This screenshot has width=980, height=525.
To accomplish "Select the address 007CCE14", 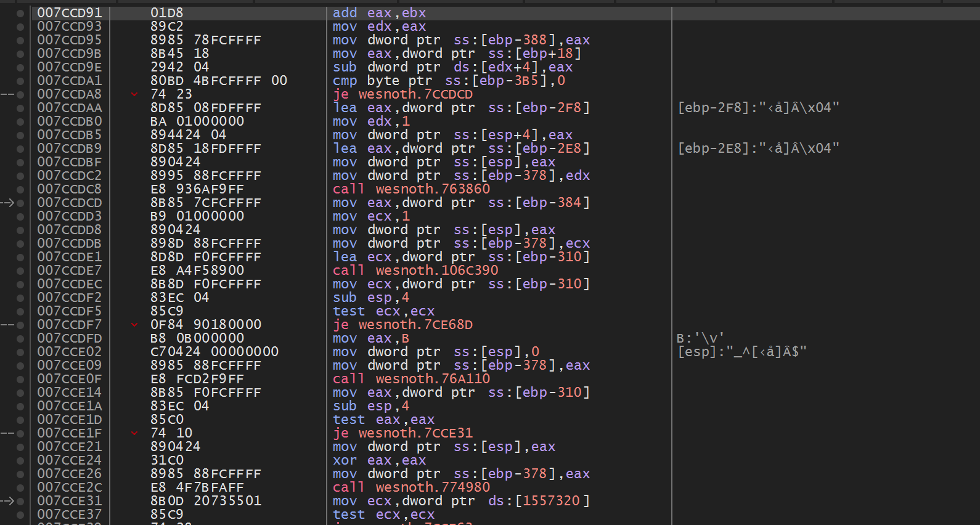I will (x=70, y=393).
